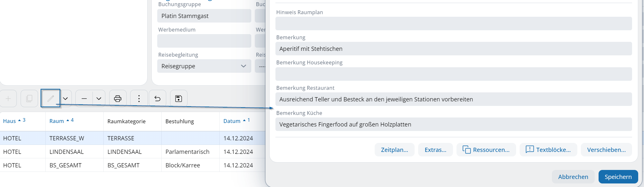Open the Reisebegleitung dropdown
The height and width of the screenshot is (187, 644).
point(204,66)
